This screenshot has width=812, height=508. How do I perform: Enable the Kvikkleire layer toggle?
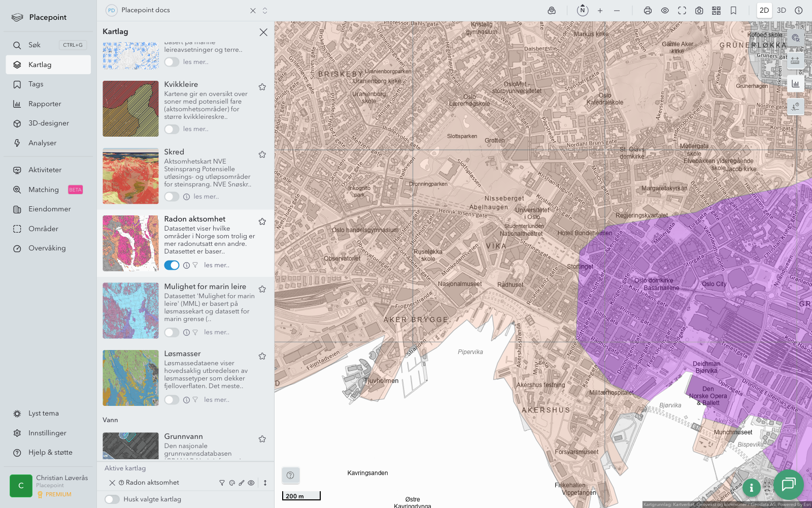point(172,129)
